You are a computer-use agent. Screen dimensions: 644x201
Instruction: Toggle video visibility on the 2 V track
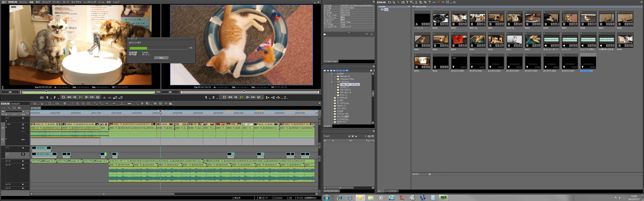tap(23, 118)
